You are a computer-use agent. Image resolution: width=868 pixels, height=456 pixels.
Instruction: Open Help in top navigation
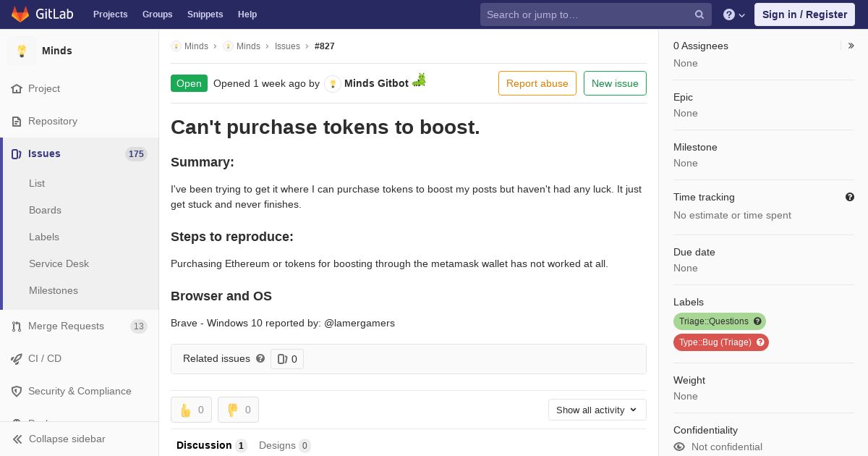coord(247,14)
